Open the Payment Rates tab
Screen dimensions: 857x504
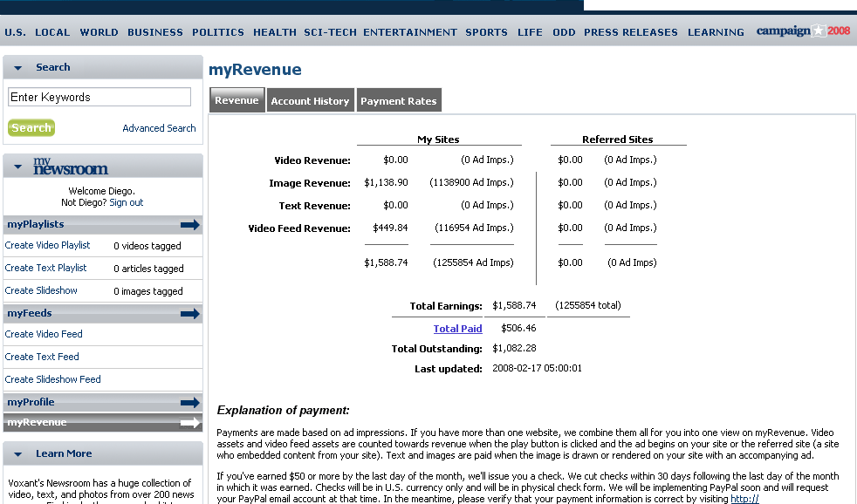point(398,101)
